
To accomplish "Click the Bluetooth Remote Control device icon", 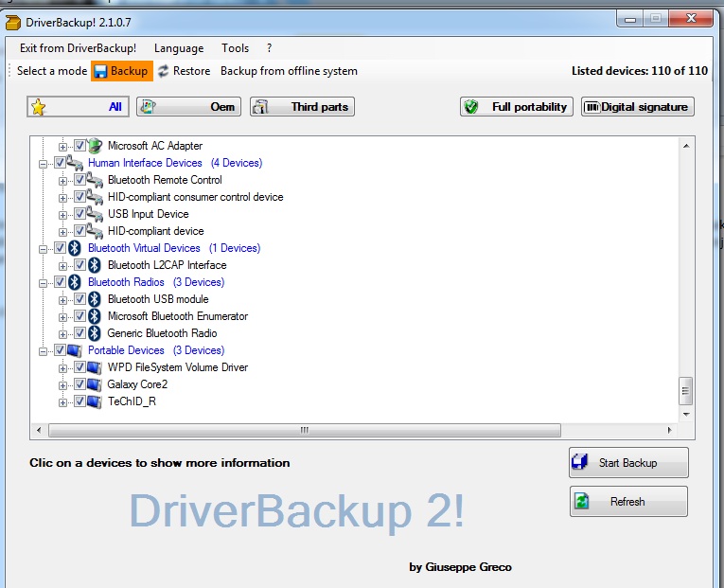I will (x=95, y=180).
